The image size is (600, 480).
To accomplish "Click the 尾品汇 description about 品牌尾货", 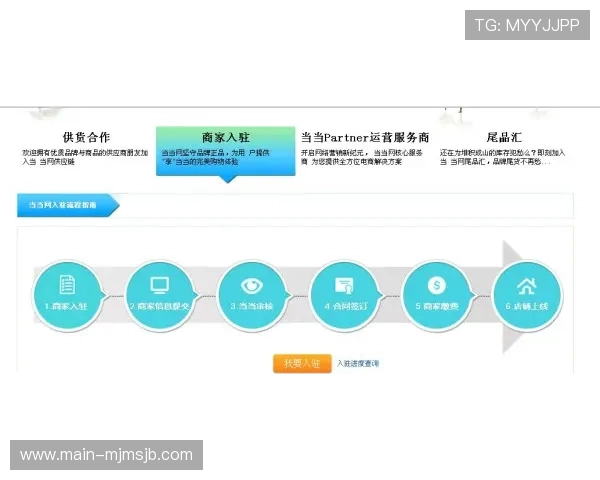I will pos(502,157).
